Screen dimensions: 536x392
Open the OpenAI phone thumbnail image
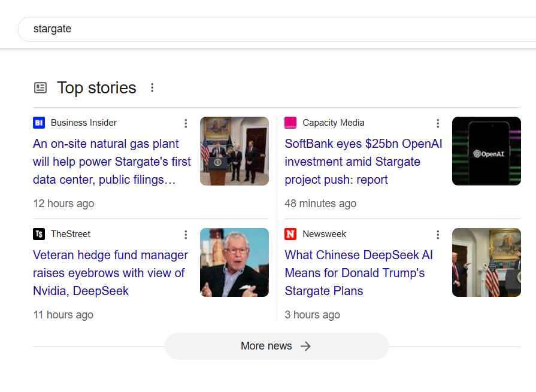coord(486,151)
